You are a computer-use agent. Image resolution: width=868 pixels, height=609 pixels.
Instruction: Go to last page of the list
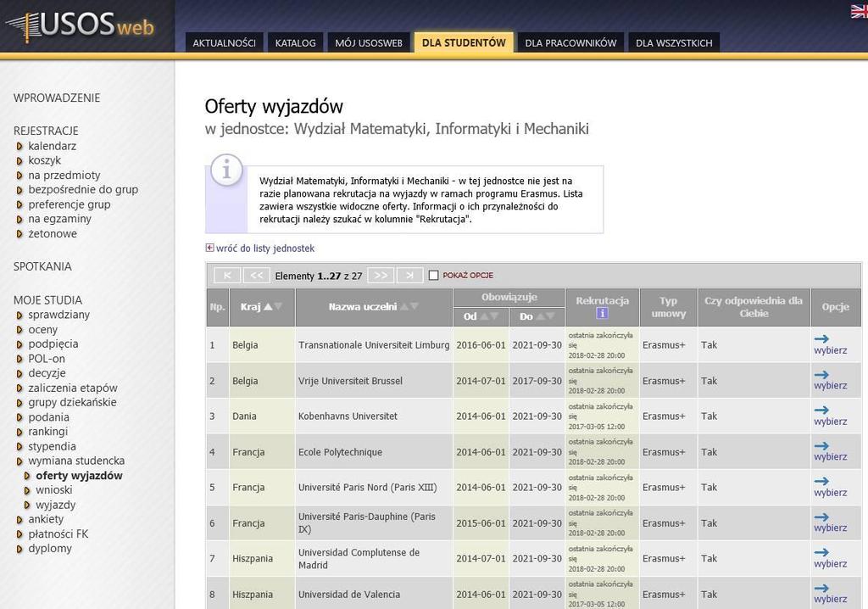[409, 276]
